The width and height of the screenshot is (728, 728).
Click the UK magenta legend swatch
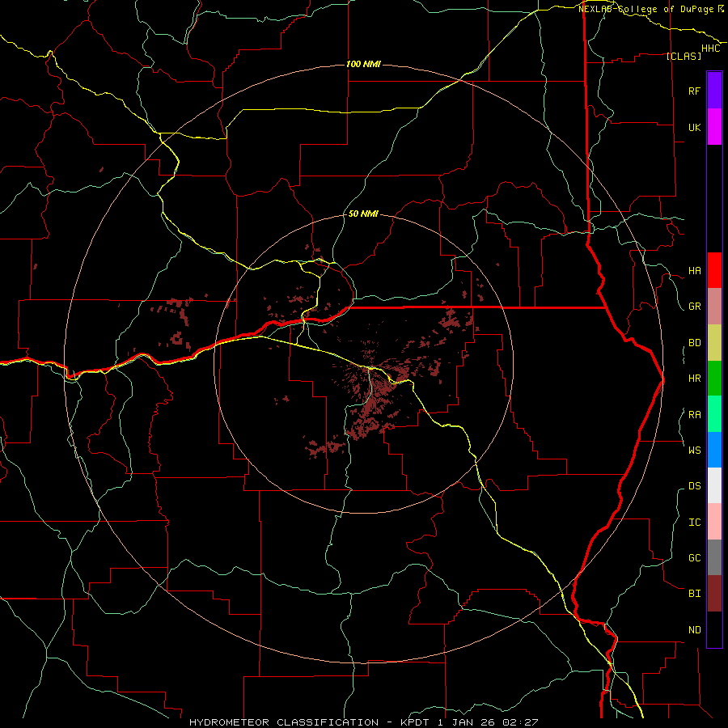coord(714,127)
